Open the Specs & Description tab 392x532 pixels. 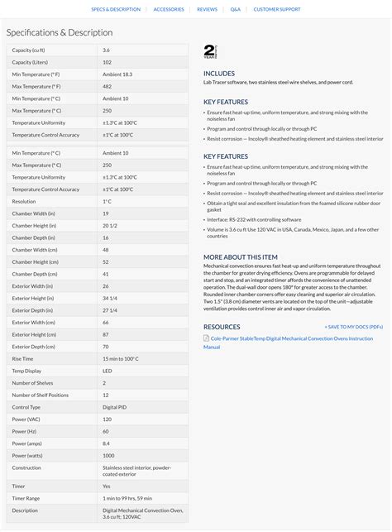[116, 9]
